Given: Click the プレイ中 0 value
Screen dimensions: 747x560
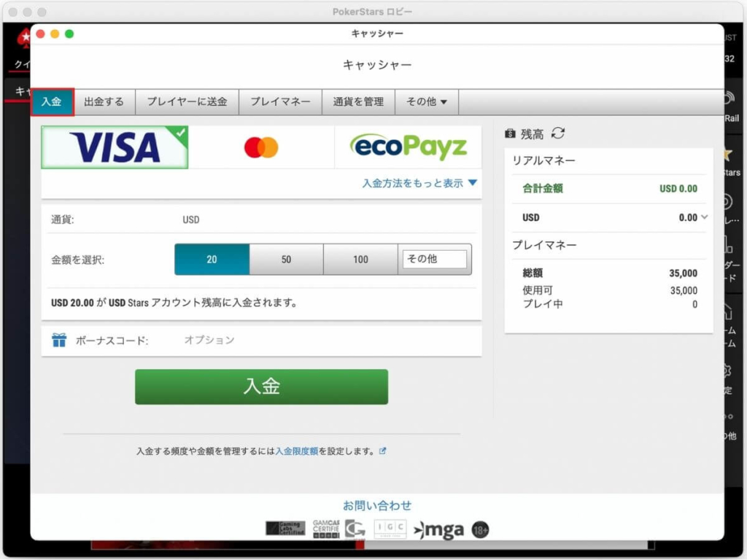Looking at the screenshot, I should tap(695, 304).
